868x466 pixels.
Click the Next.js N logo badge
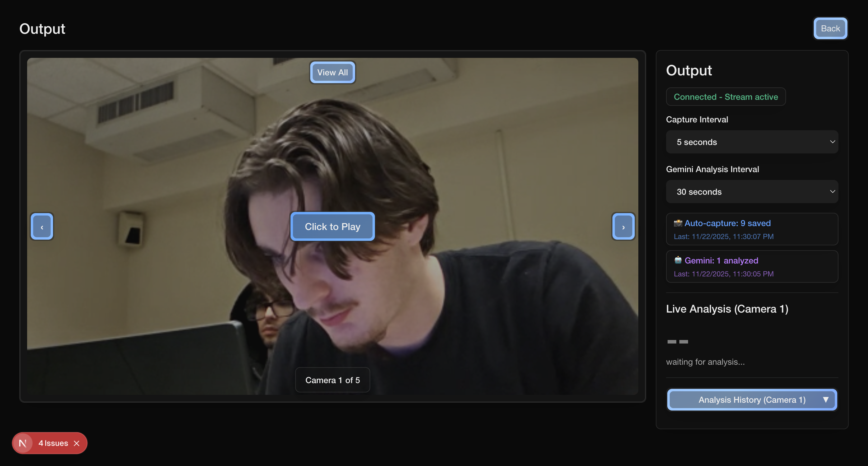tap(23, 443)
